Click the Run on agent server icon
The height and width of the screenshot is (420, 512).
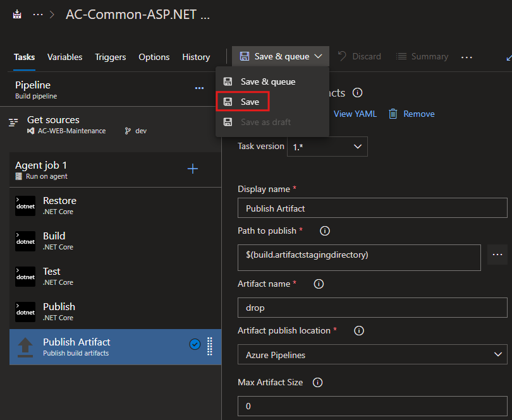[18, 177]
